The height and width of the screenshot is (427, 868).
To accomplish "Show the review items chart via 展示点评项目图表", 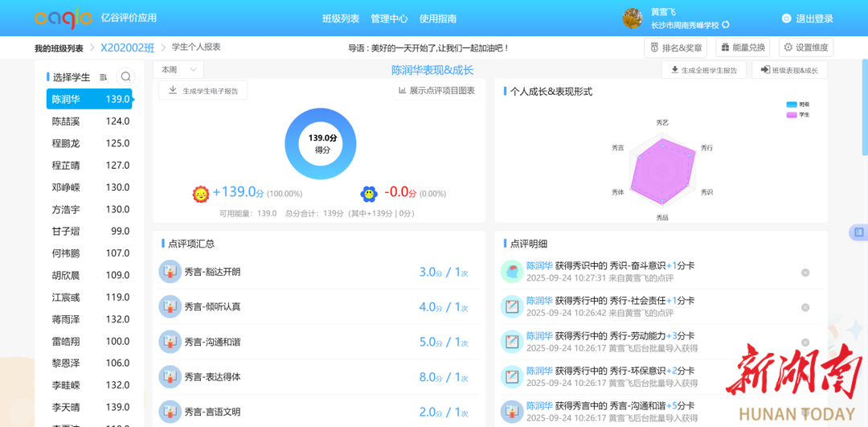I will [x=436, y=91].
